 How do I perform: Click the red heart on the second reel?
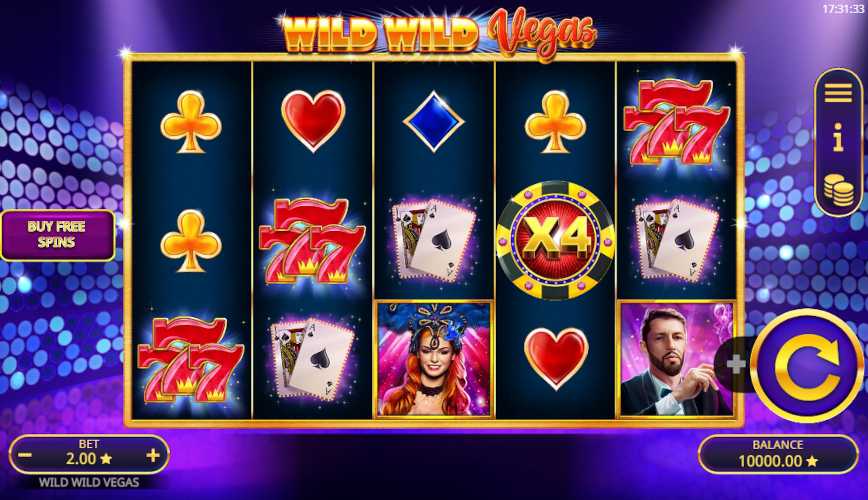(x=313, y=120)
